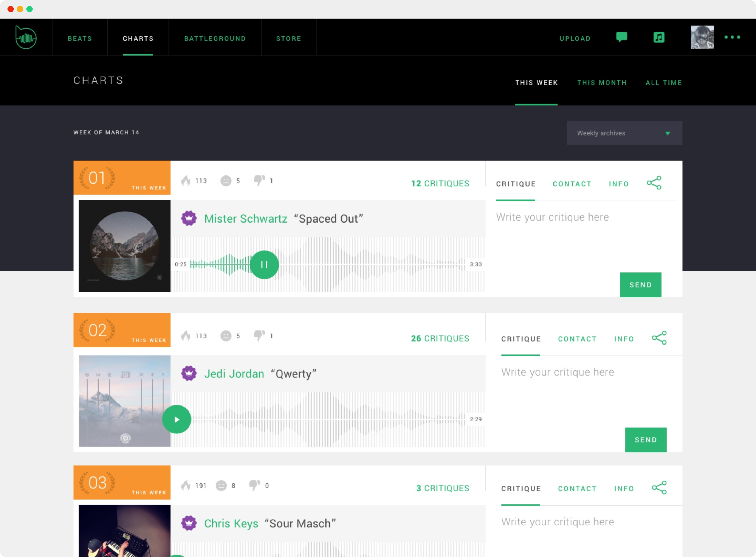The height and width of the screenshot is (557, 756).
Task: Open the Store nav item
Action: (x=289, y=38)
